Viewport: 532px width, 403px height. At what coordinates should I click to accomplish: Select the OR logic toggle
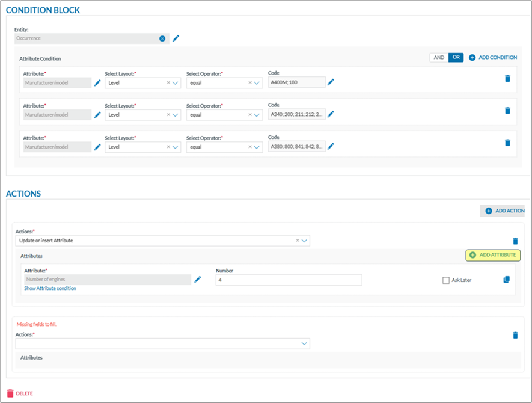456,57
